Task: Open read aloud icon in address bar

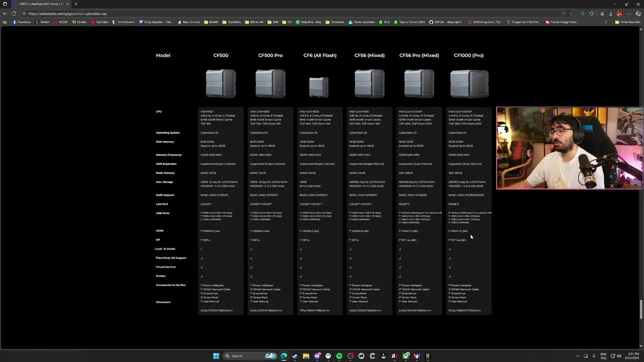Action: click(x=563, y=14)
